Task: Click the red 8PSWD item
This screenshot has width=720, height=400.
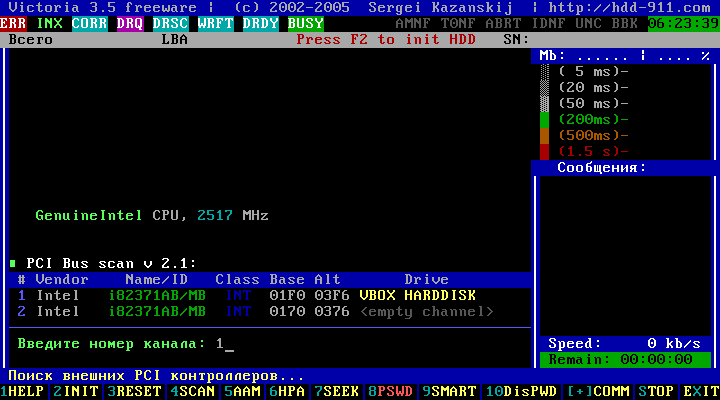Action: click(391, 392)
